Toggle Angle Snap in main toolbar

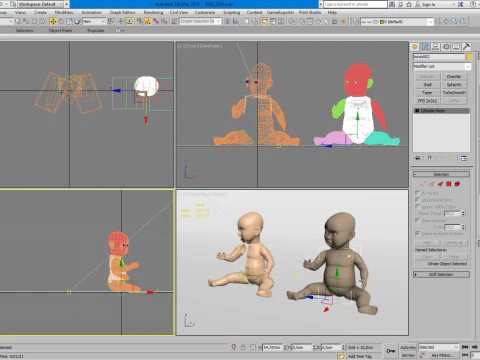pos(148,21)
